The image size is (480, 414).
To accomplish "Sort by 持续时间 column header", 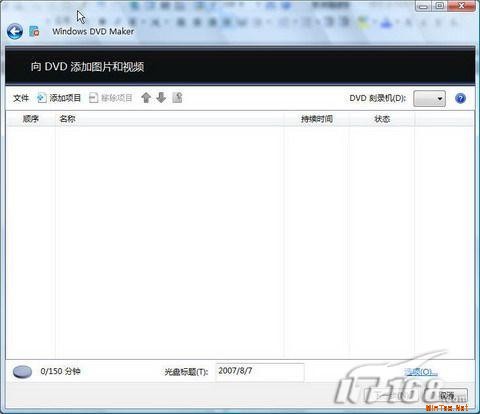I will coord(317,119).
